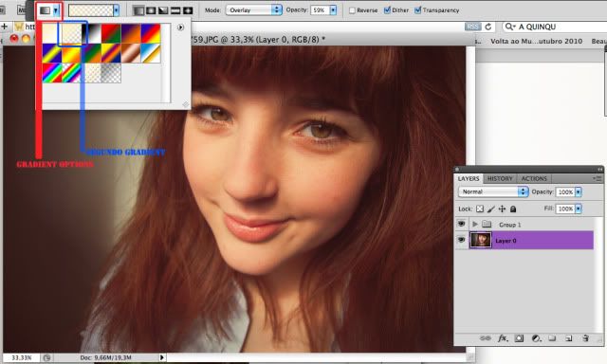Click the RSS button in browser
The width and height of the screenshot is (607, 364).
[x=472, y=27]
